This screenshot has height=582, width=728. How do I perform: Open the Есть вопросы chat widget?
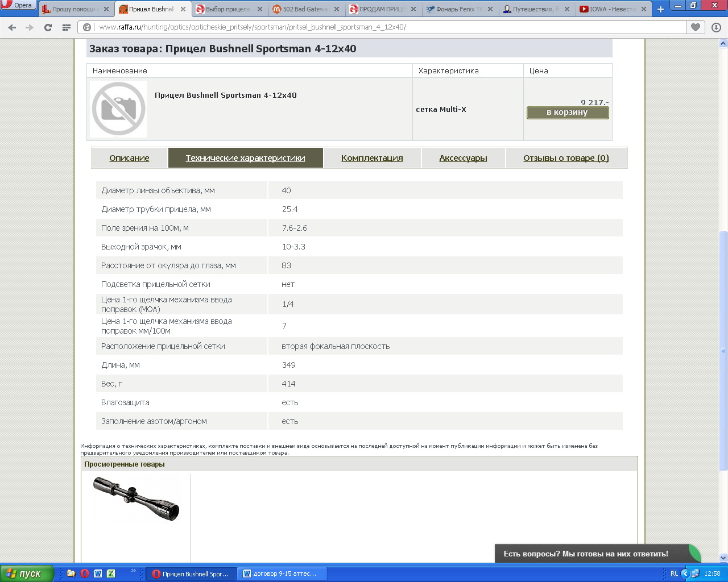coord(586,554)
